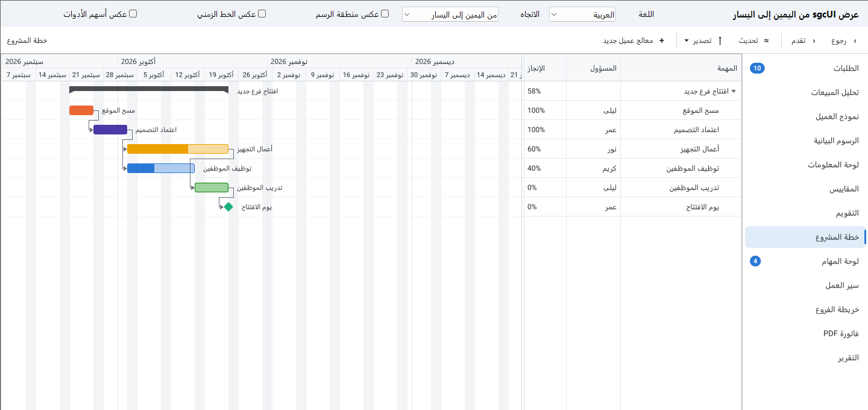Screen dimensions: 868x410
Task: Select the اعتماد التصميم task cell
Action: tap(681, 130)
